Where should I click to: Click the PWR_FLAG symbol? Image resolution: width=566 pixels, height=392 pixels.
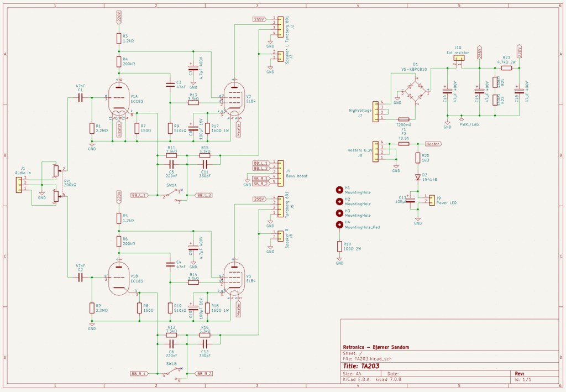point(462,119)
